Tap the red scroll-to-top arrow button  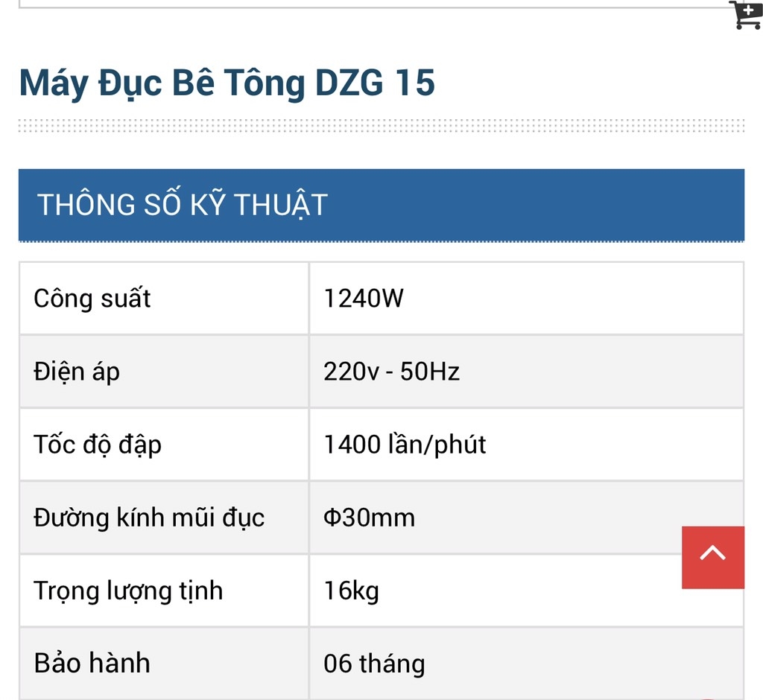click(713, 557)
